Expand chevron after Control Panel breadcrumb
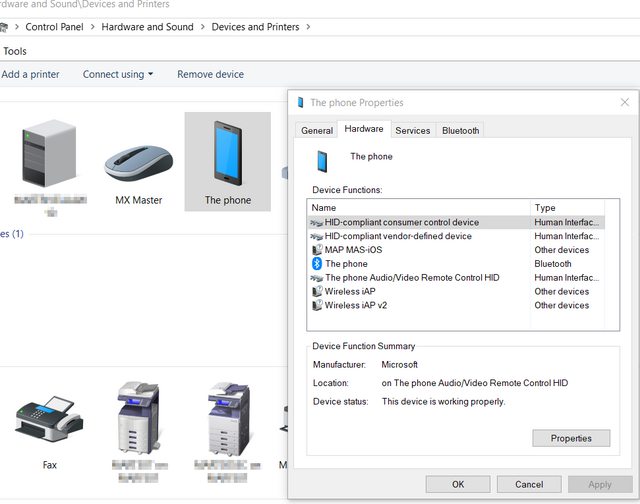This screenshot has height=504, width=640. click(x=93, y=27)
